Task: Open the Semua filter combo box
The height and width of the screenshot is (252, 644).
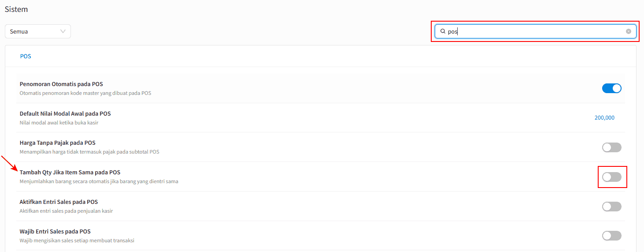Action: click(x=38, y=31)
